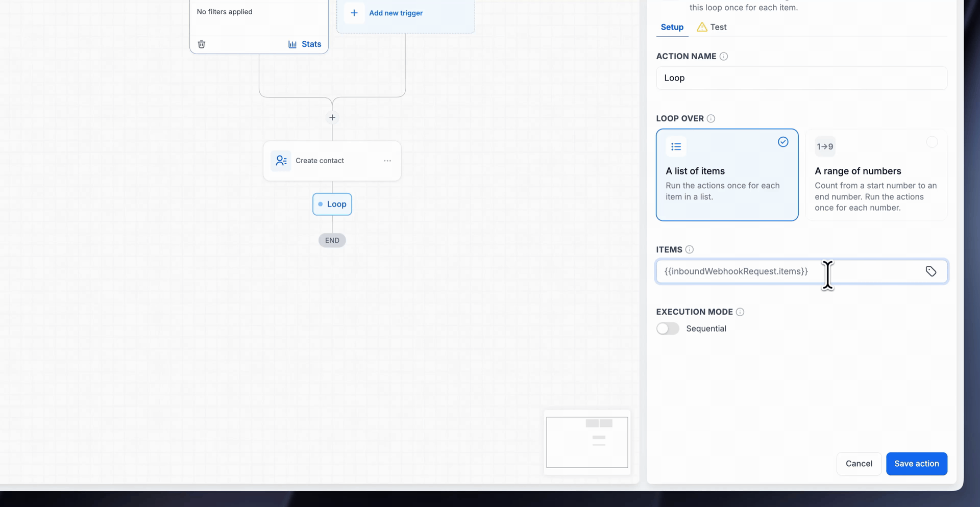The height and width of the screenshot is (507, 980).
Task: Click the No filters applied text
Action: click(225, 12)
